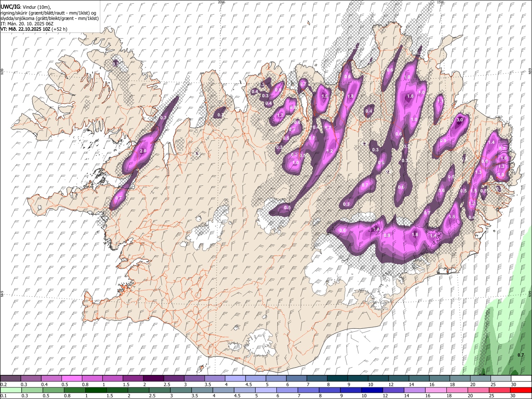
Task: Pick the darkest green lower-row swatch labeled 1
Action: (x=96, y=389)
